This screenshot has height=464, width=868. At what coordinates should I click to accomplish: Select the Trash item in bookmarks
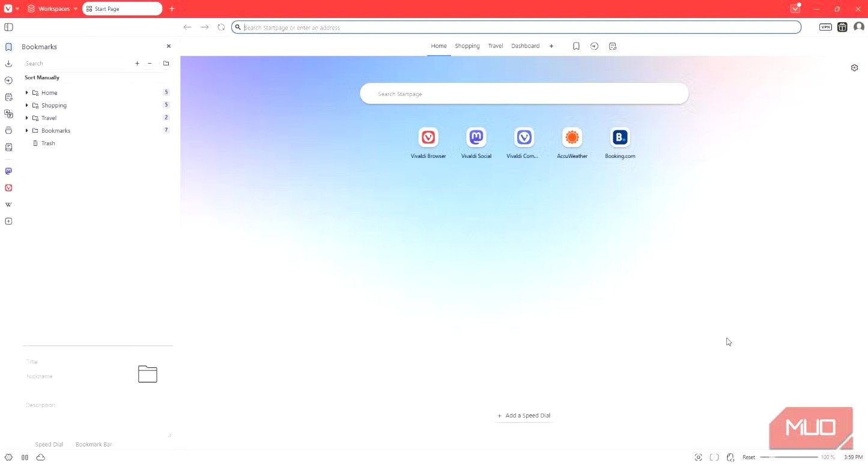point(48,143)
